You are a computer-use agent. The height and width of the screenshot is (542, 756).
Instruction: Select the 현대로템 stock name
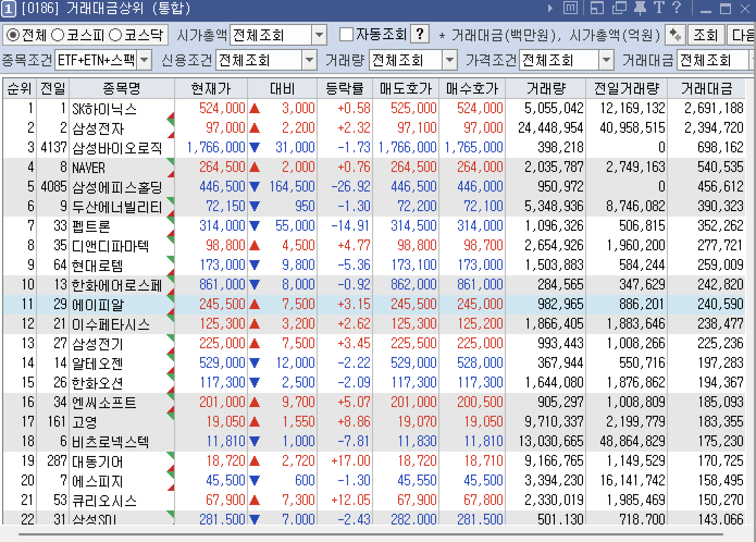click(98, 266)
